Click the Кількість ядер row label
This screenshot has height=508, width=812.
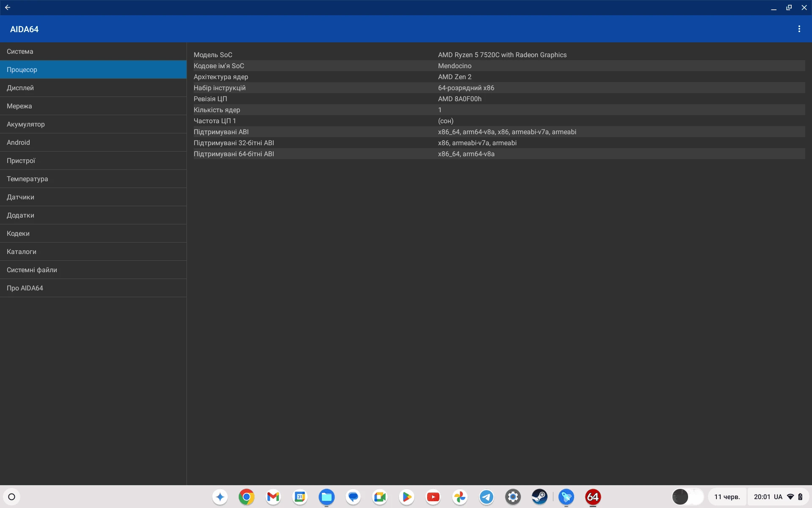coord(217,110)
